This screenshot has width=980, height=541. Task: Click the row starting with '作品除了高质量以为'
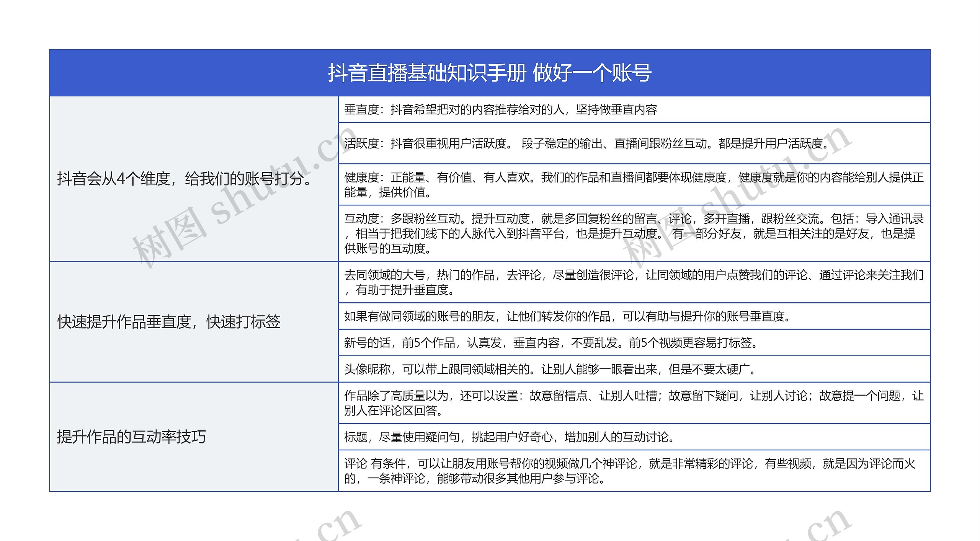coord(634,402)
